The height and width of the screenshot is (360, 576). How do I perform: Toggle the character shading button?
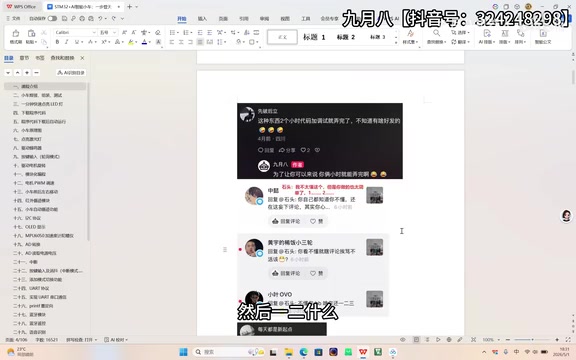click(x=158, y=42)
